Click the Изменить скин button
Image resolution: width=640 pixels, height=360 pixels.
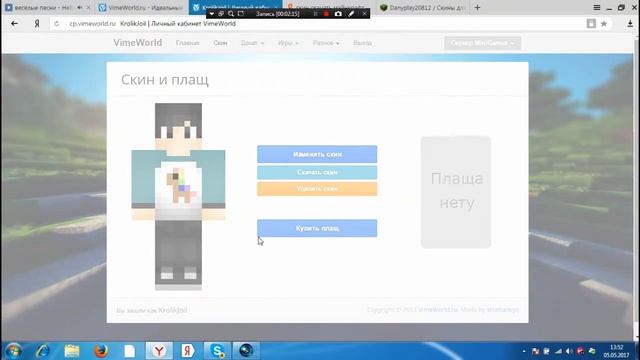[317, 154]
